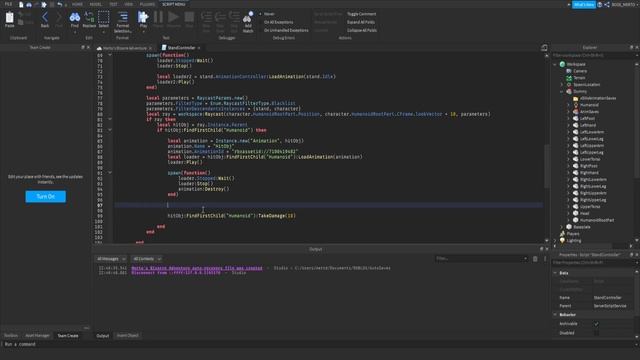
Task: Click the What's New button
Action: pos(584,4)
